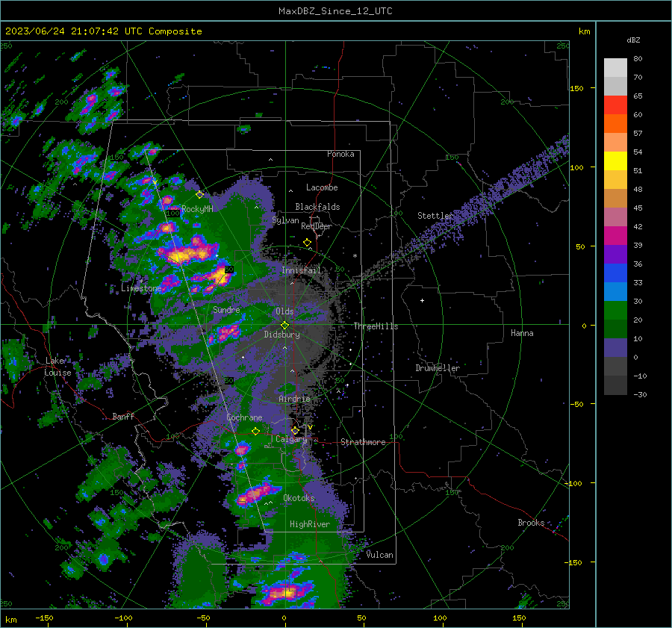Pick the royal blue 36–33 dBZ legend swatch

pyautogui.click(x=615, y=273)
